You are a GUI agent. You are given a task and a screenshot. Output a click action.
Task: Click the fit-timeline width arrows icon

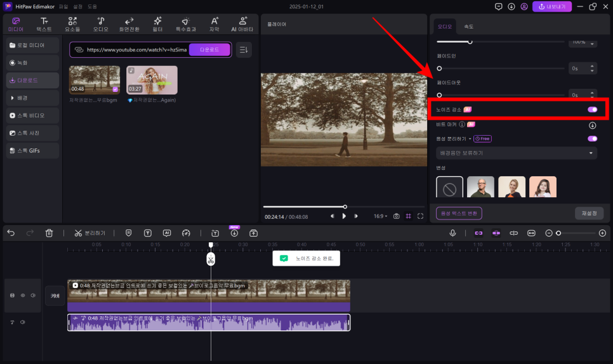click(x=531, y=233)
